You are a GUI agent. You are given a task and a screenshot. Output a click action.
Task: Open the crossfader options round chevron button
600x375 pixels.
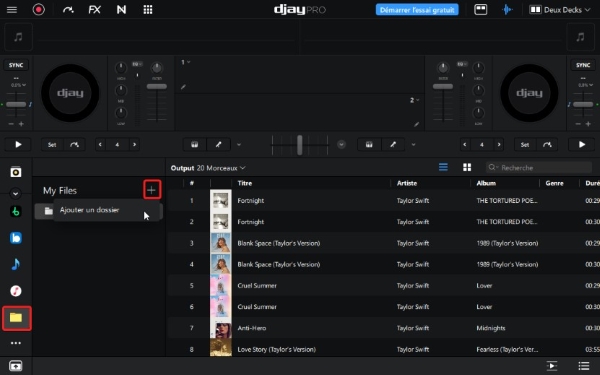[341, 145]
